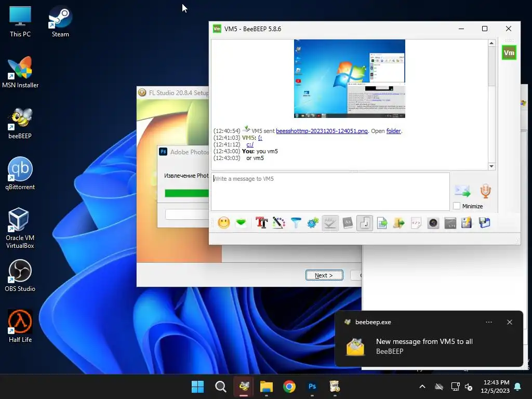
Task: Open the notification bell icon
Action: (x=518, y=387)
